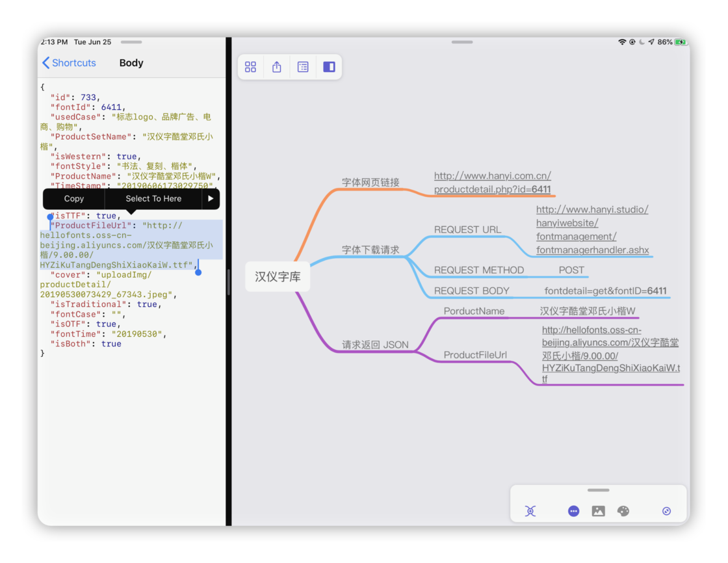Tap the insert image icon
728x563 pixels.
pos(598,511)
